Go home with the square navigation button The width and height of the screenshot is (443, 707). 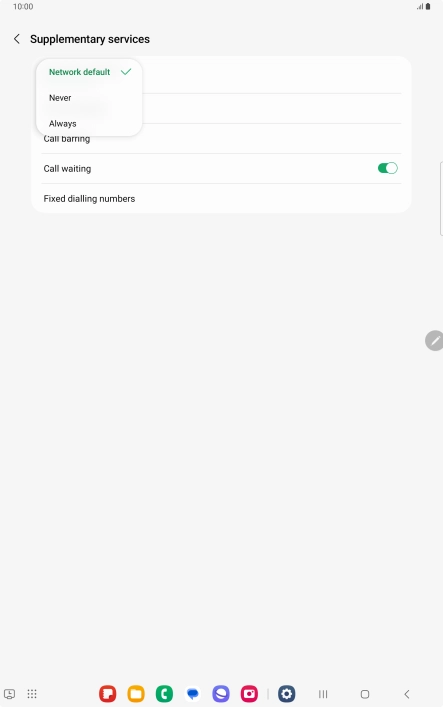[365, 694]
